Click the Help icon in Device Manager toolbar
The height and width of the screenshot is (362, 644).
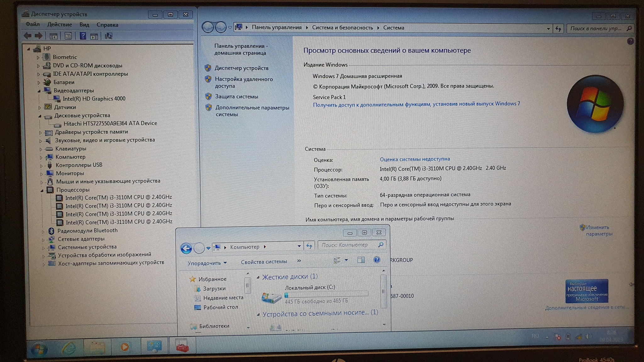[x=83, y=36]
